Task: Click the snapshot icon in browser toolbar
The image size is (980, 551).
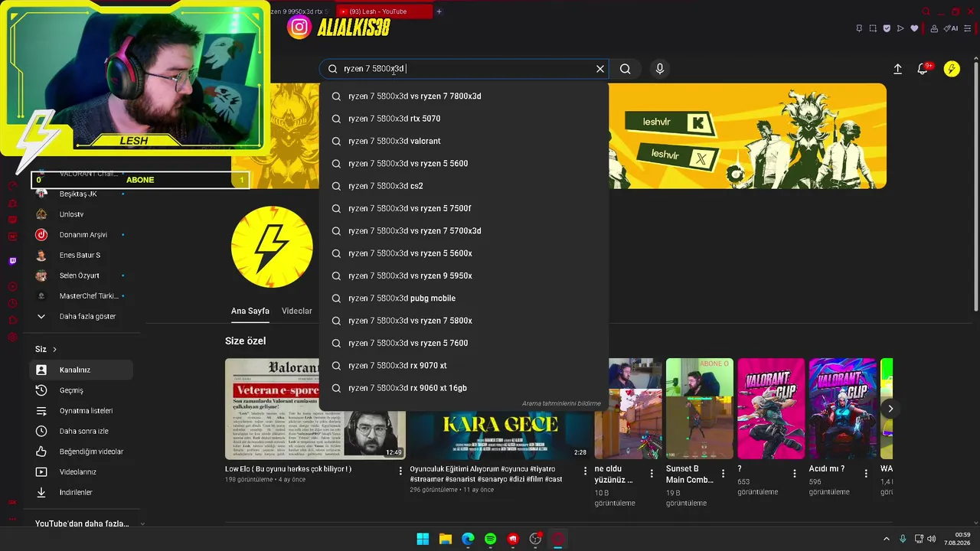Action: coord(873,28)
